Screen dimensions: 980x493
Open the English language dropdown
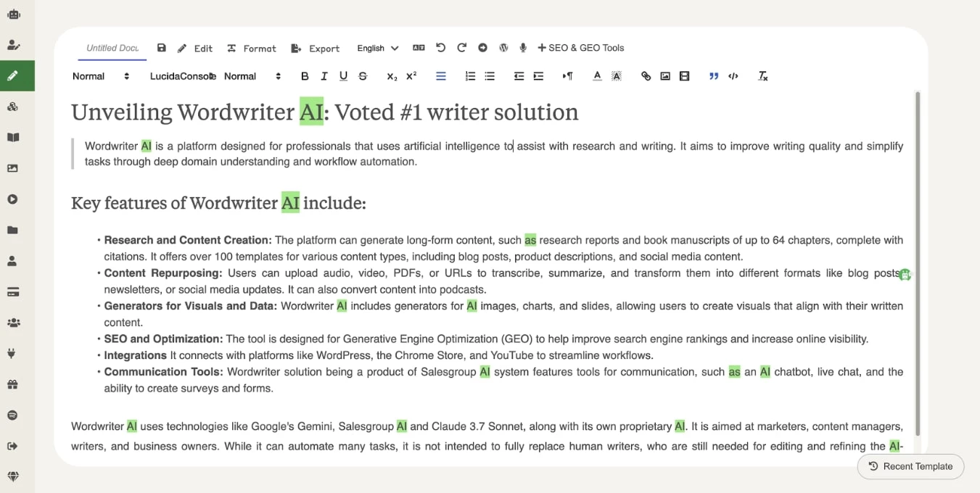[378, 48]
